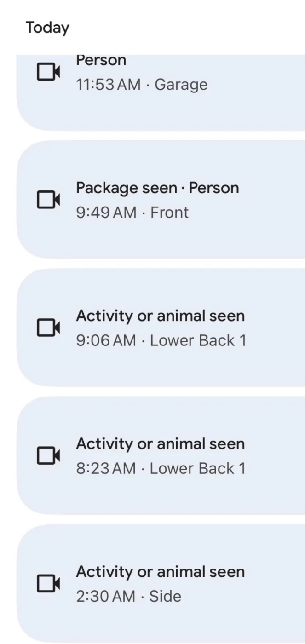Select the '8:23 AM · Lower Back 1' text
Image resolution: width=305 pixels, height=644 pixels.
point(161,468)
